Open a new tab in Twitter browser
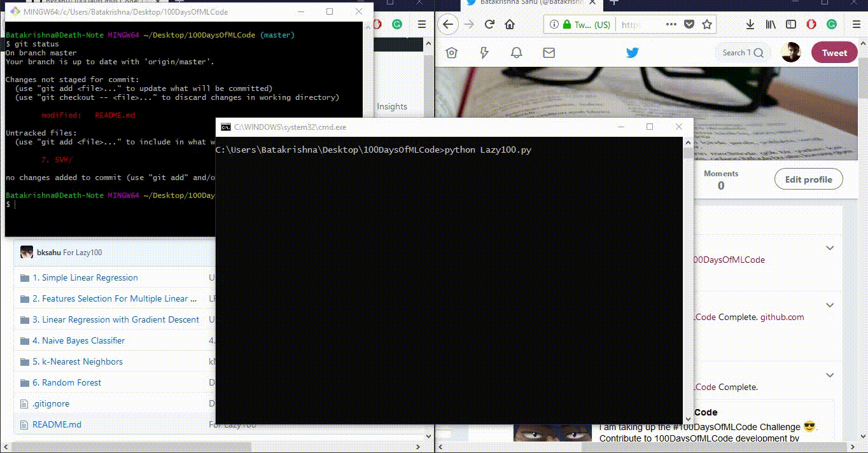The height and width of the screenshot is (453, 868). (613, 3)
